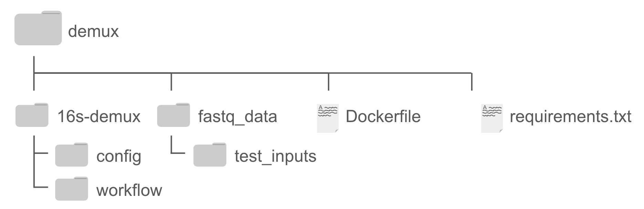Viewport: 644px width, 209px height.
Task: Select the fastq_data folder icon
Action: tap(173, 115)
